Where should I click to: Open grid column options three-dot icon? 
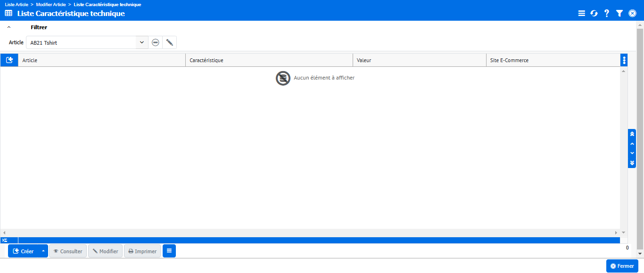click(x=624, y=60)
